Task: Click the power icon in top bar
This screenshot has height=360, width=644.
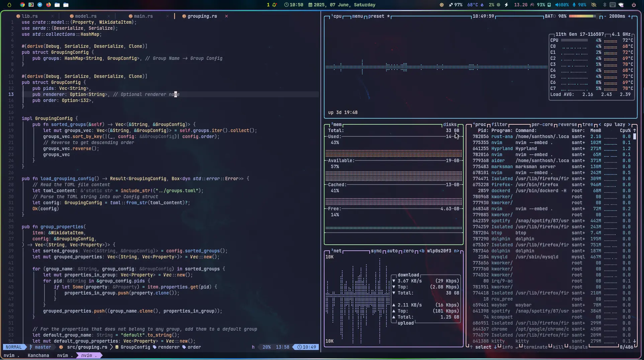Action: coord(634,5)
